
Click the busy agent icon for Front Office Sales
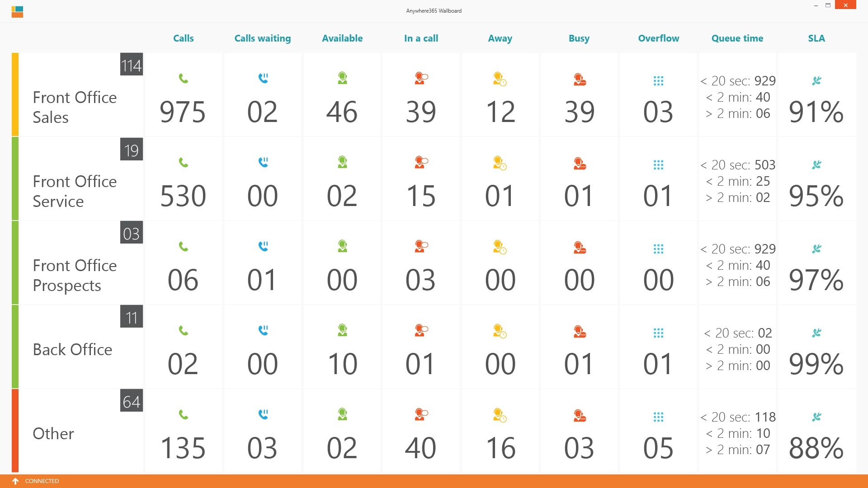[x=580, y=79]
